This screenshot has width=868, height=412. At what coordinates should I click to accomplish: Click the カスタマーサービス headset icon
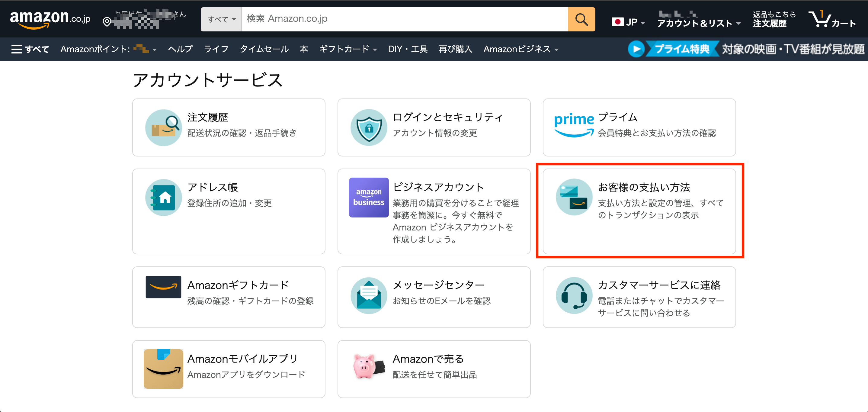click(574, 296)
